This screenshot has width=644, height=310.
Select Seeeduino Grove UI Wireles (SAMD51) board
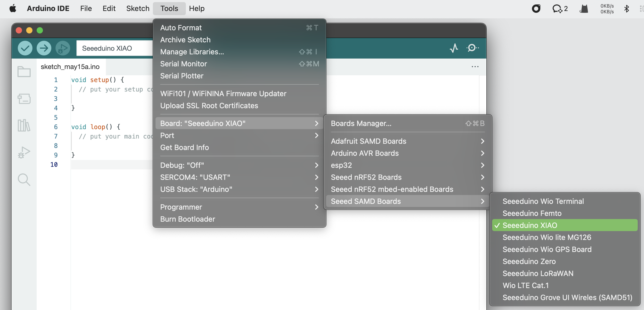click(565, 297)
